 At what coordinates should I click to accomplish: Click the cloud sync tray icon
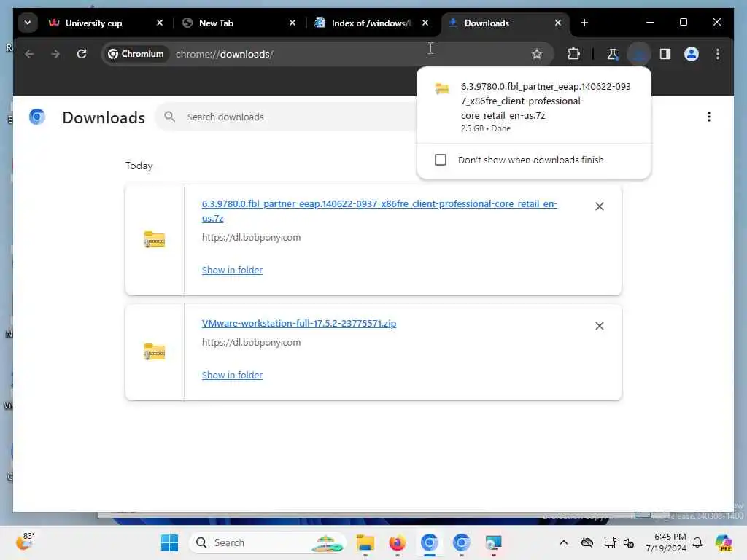[587, 542]
